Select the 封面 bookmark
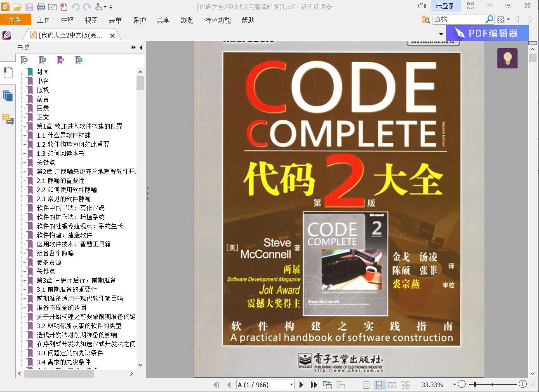This screenshot has height=392, width=539. (x=43, y=72)
